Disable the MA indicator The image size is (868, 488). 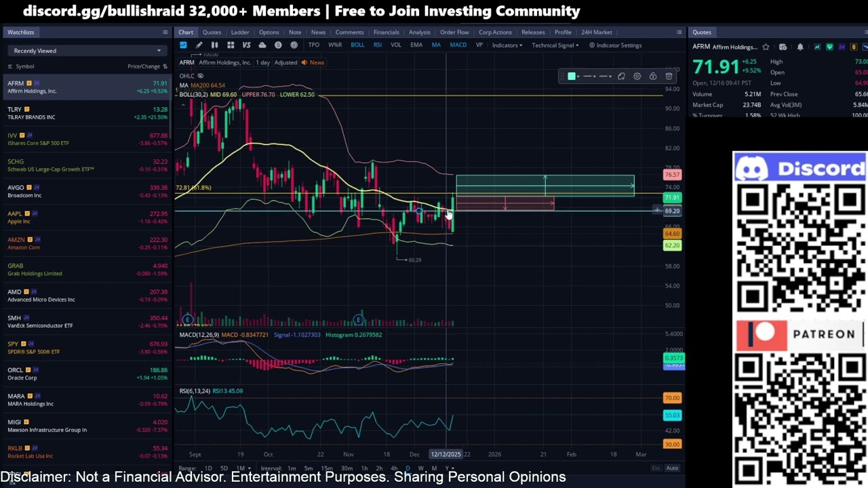436,45
